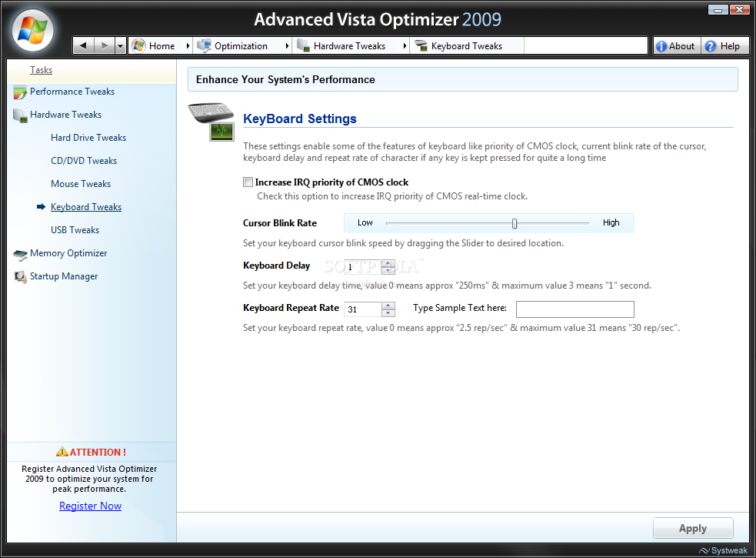Select Home in the breadcrumb bar
This screenshot has width=756, height=558.
pos(162,46)
